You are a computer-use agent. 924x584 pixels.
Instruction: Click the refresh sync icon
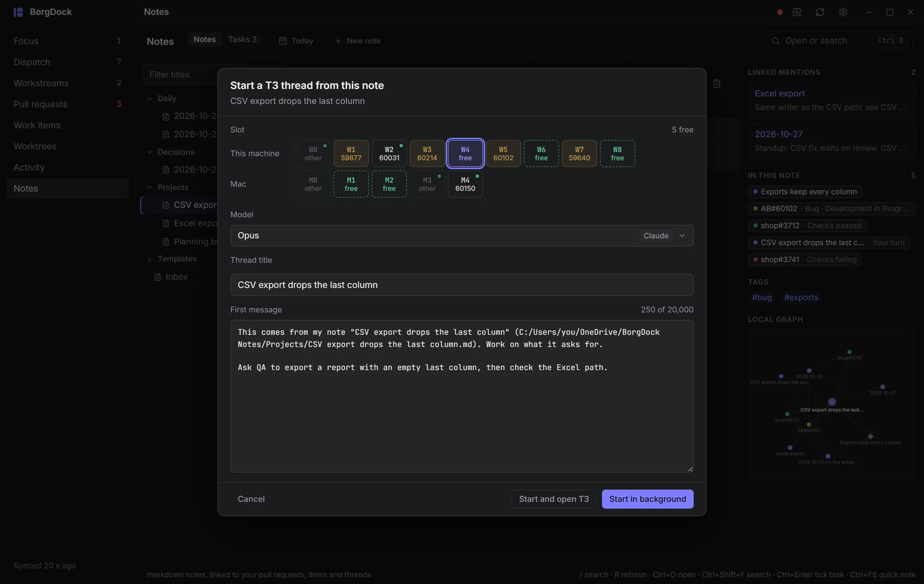pos(820,12)
